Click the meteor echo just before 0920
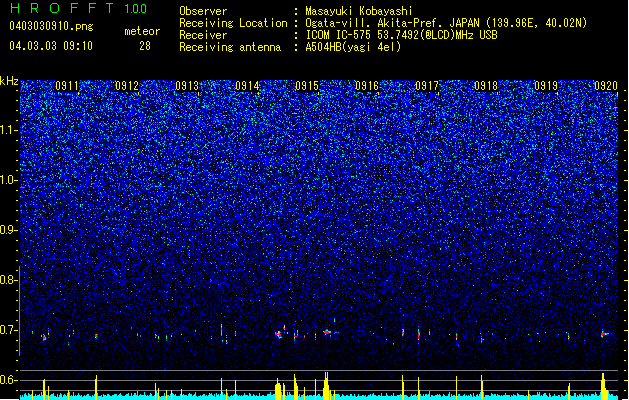 (603, 334)
